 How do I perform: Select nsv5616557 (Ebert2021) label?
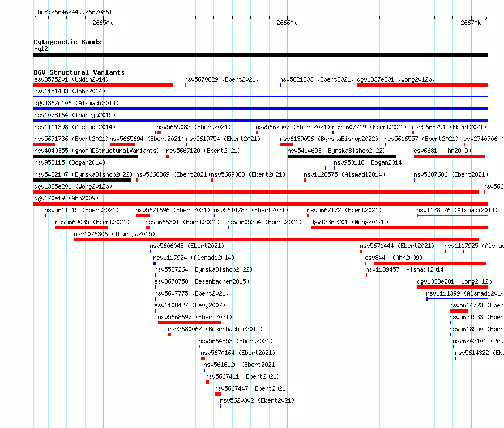point(421,139)
